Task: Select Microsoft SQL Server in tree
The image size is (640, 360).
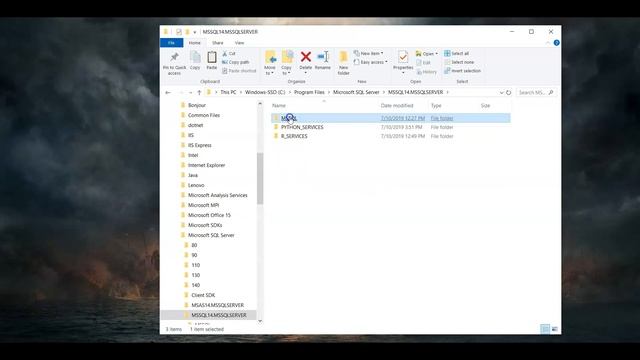Action: [x=211, y=236]
